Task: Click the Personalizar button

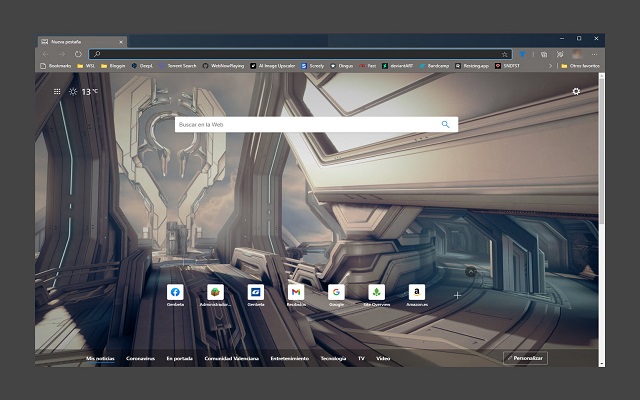Action: 525,358
